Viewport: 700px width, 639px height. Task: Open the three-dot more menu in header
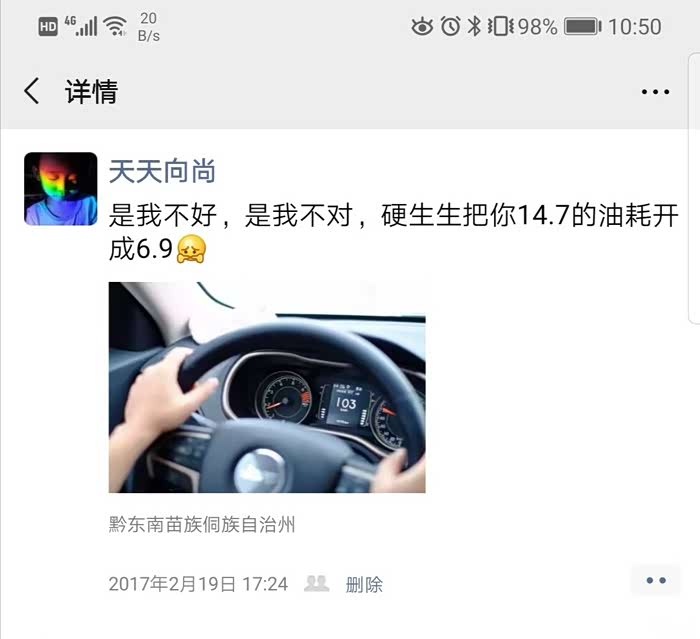point(655,92)
